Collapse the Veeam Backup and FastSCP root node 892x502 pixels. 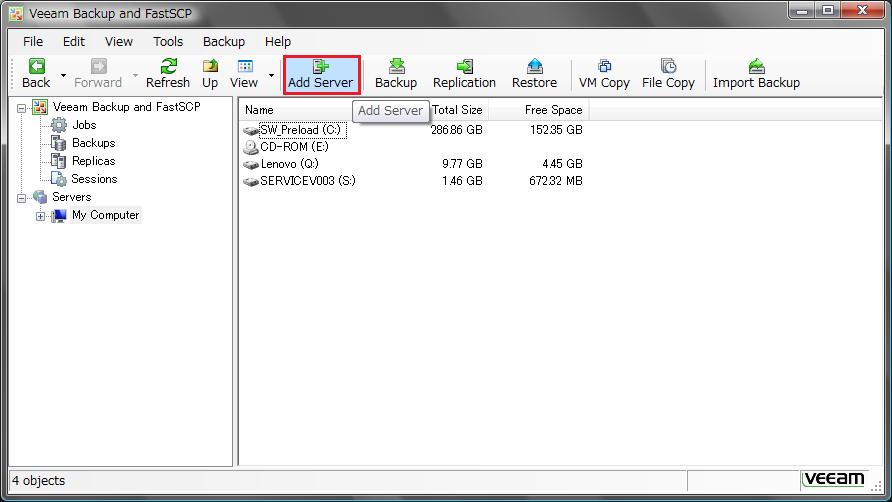pos(21,108)
